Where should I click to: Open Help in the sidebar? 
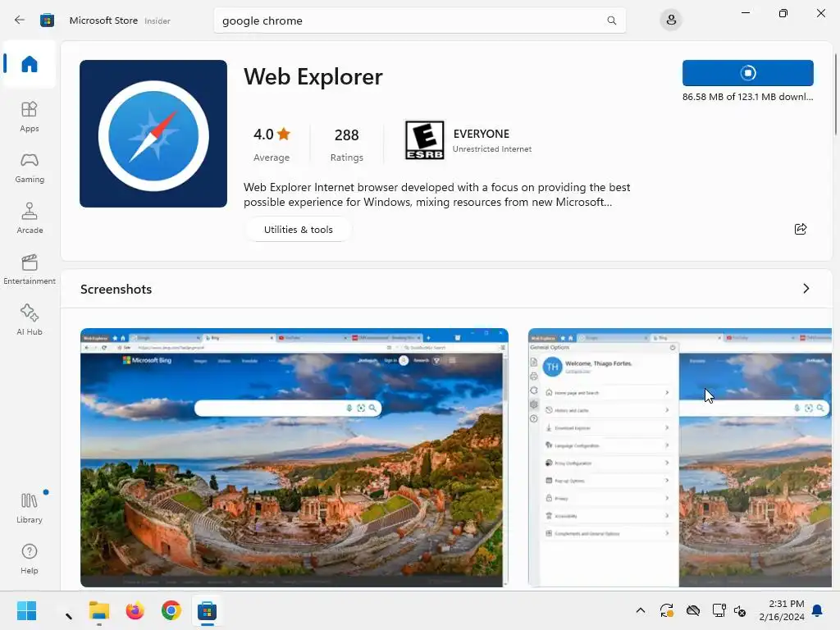[29, 559]
